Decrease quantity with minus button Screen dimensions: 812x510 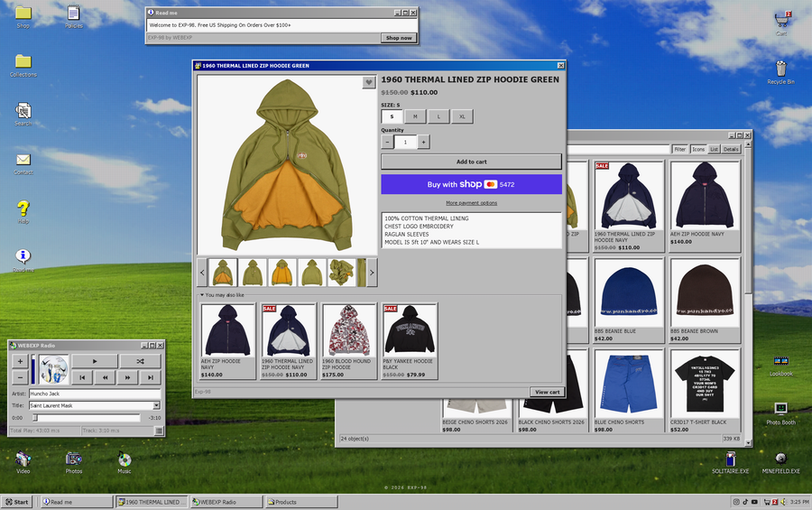(x=387, y=142)
